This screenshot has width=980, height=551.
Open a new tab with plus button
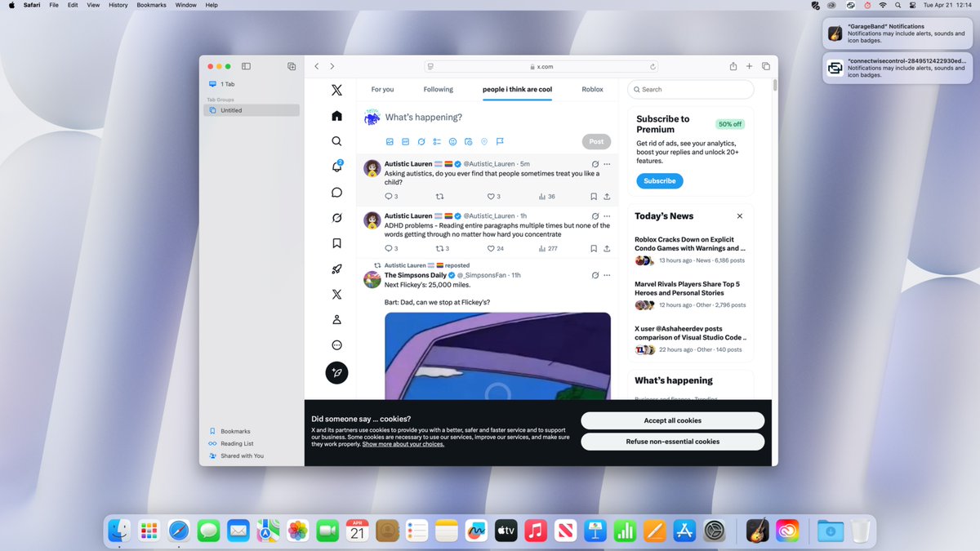pos(749,66)
